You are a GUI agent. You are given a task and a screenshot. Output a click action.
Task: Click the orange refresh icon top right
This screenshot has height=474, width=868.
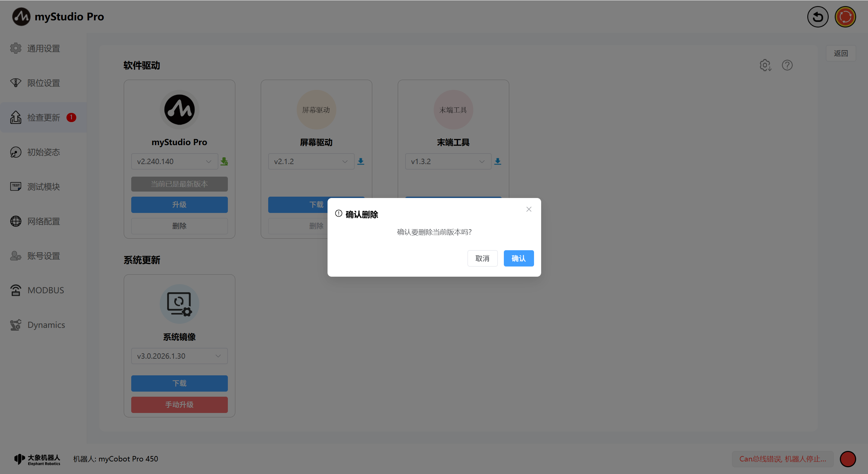[845, 17]
